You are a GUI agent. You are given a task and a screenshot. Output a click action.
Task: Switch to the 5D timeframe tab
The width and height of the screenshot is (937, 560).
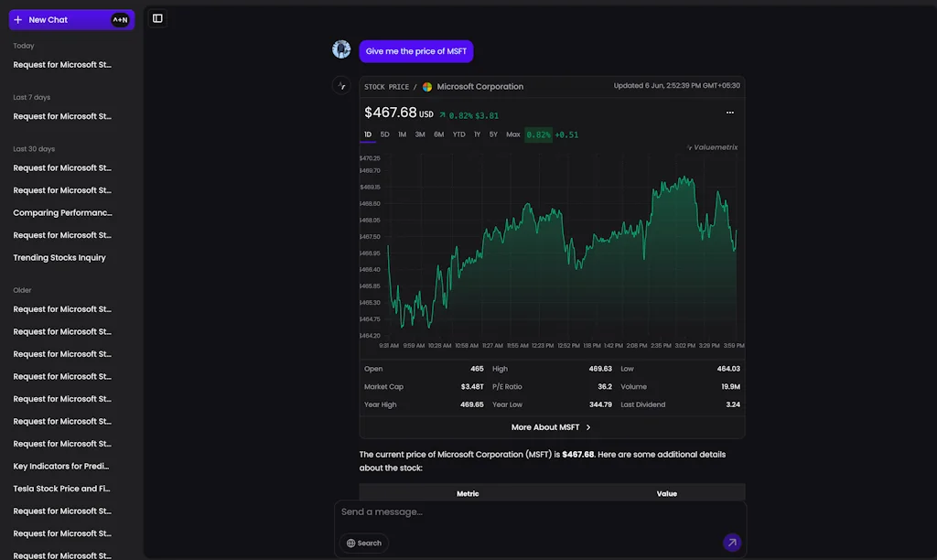point(384,134)
